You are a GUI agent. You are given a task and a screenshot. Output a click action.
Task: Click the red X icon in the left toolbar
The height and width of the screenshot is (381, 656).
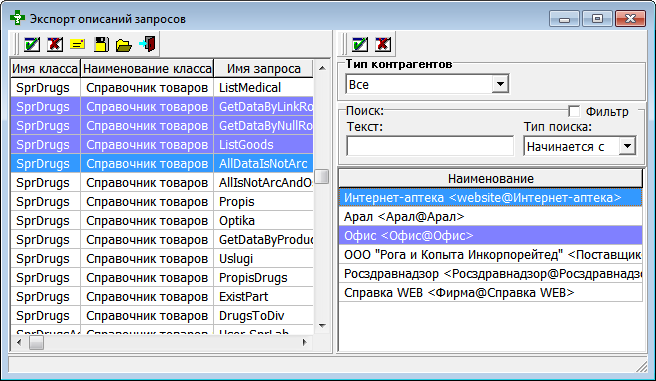coord(55,44)
